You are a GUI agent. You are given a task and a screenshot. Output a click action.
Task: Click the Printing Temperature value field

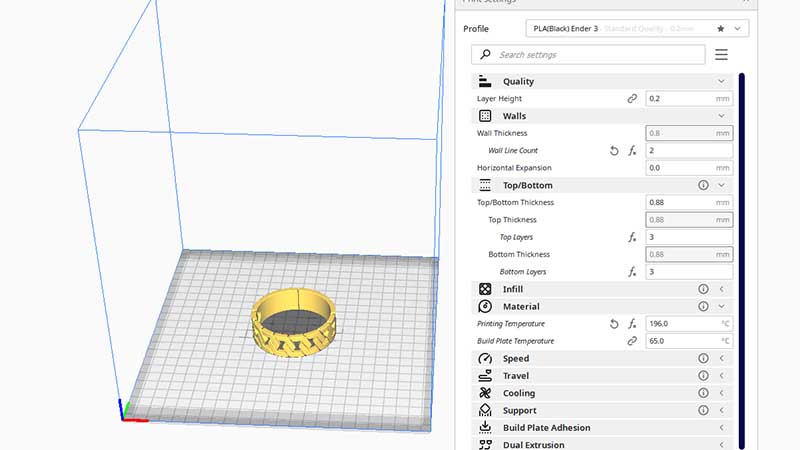[x=689, y=324]
